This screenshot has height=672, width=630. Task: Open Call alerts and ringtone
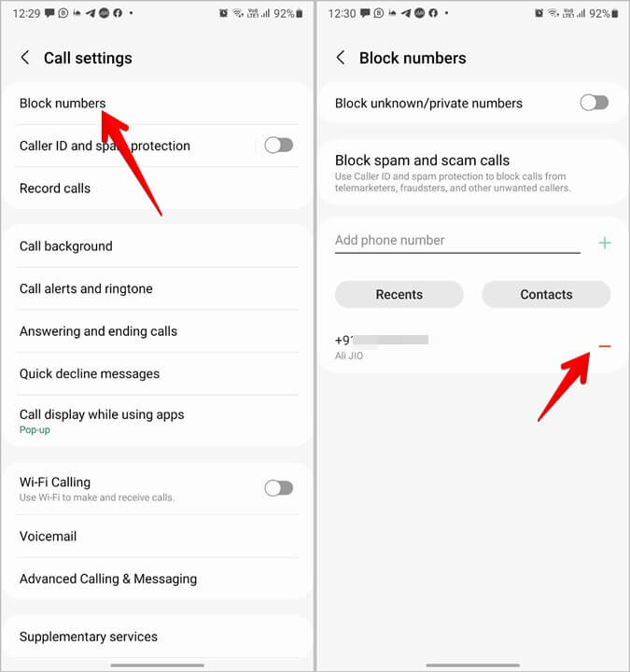(157, 288)
